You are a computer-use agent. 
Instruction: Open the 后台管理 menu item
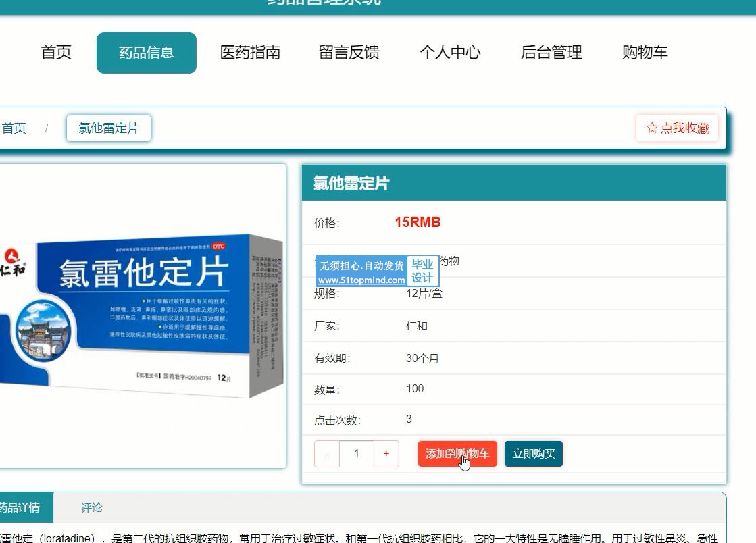(x=551, y=53)
